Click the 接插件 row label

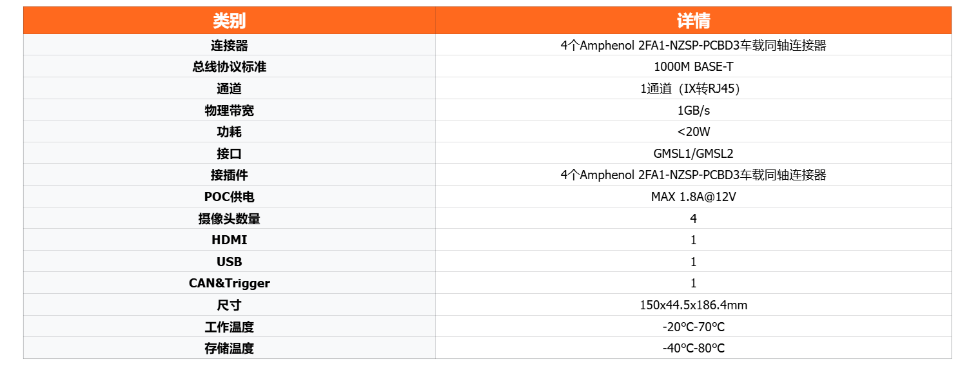click(x=229, y=175)
